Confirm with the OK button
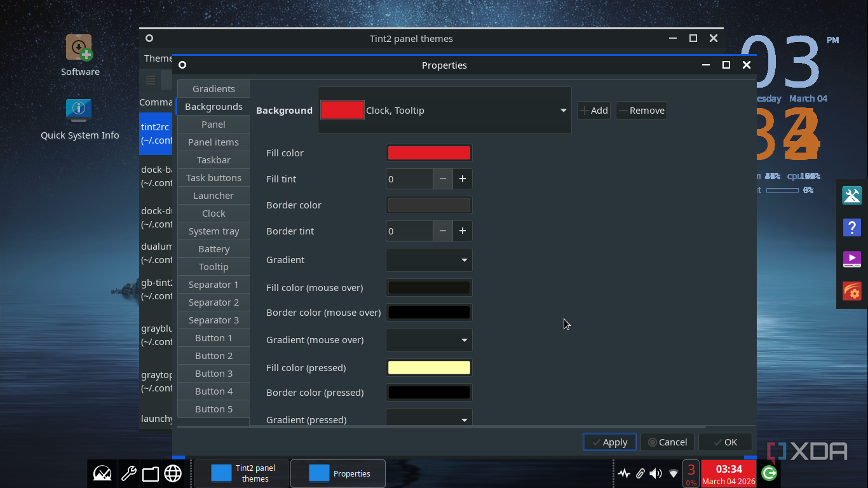The image size is (868, 488). point(725,442)
